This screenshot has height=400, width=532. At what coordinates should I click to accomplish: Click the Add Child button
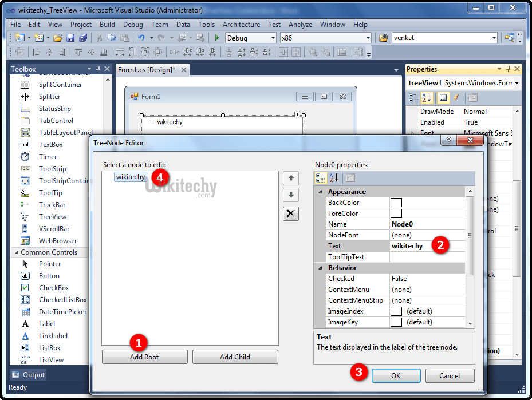[235, 357]
